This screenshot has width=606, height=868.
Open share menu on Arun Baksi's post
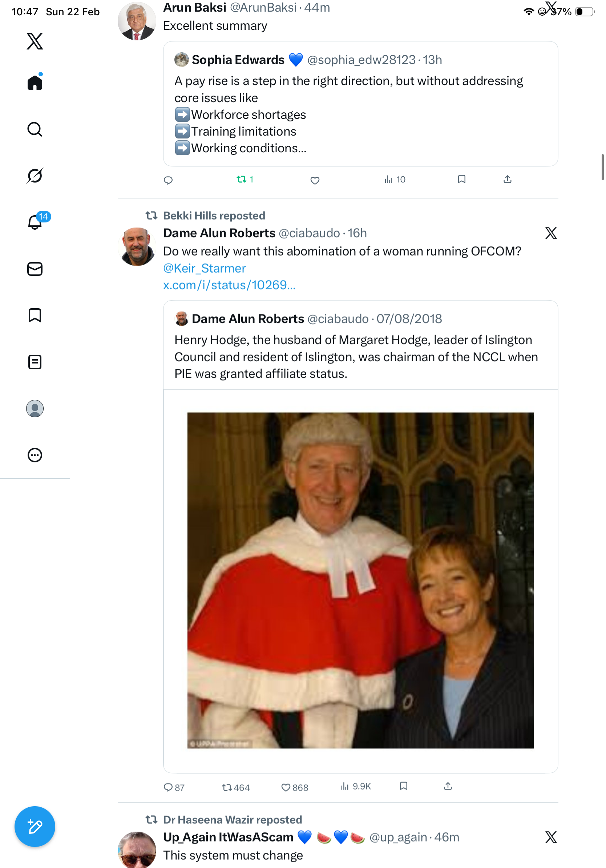(x=507, y=180)
